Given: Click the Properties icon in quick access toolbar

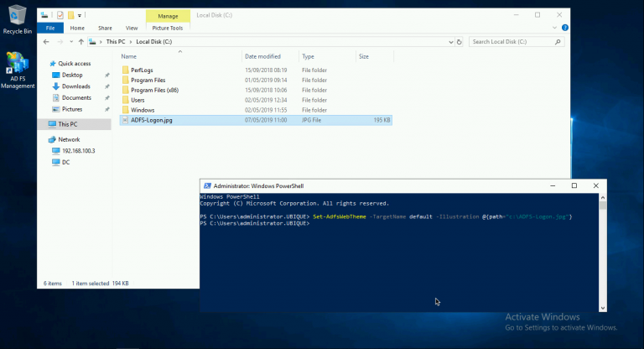Looking at the screenshot, I should coord(60,15).
